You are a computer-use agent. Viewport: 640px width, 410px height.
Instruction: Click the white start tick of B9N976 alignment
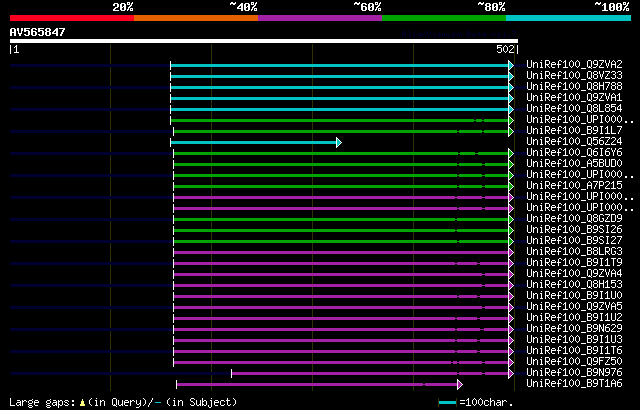pyautogui.click(x=231, y=373)
